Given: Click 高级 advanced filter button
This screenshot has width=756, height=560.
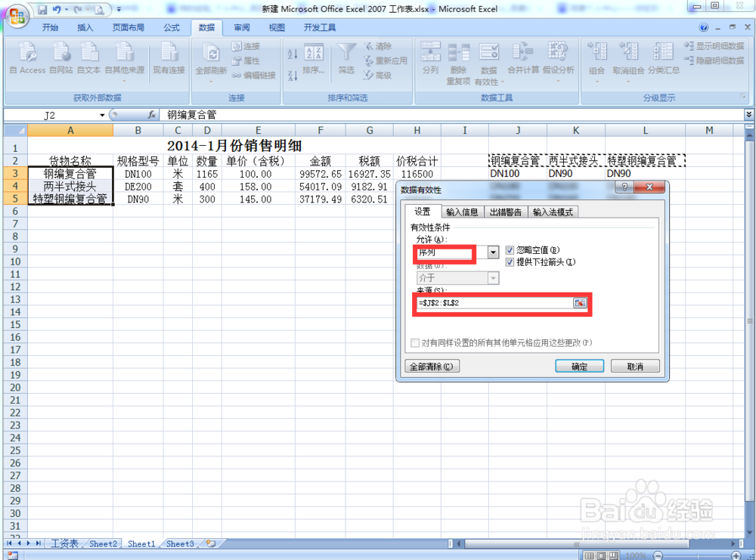Looking at the screenshot, I should click(x=378, y=75).
